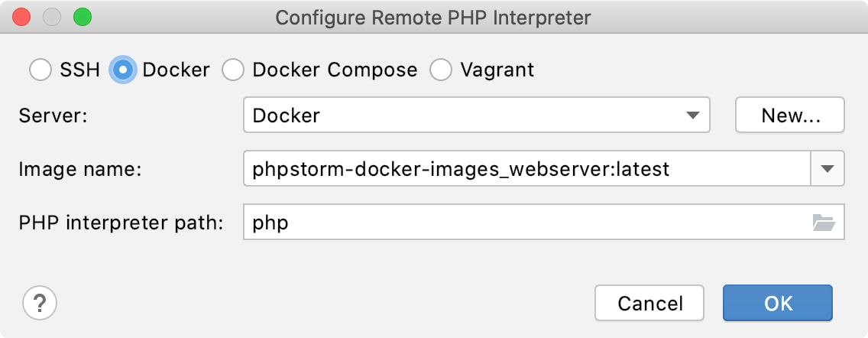Viewport: 868px width, 338px height.
Task: Open the Server dropdown showing Docker
Action: (x=477, y=115)
